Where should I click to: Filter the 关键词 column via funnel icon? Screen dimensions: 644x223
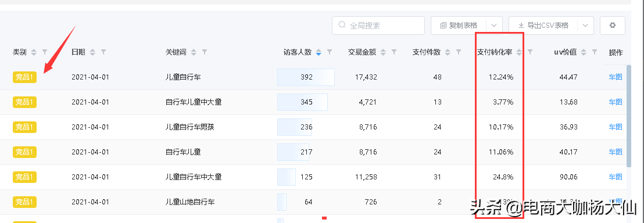[x=205, y=52]
